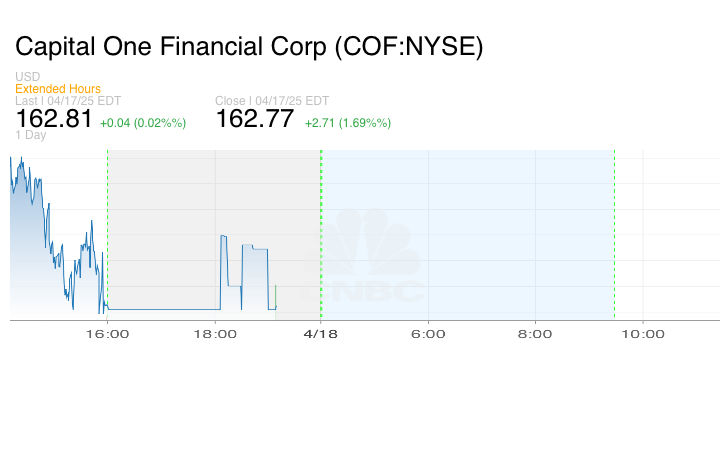Click the 18:00 time axis label
Viewport: 720px width, 450px height.
pos(214,334)
